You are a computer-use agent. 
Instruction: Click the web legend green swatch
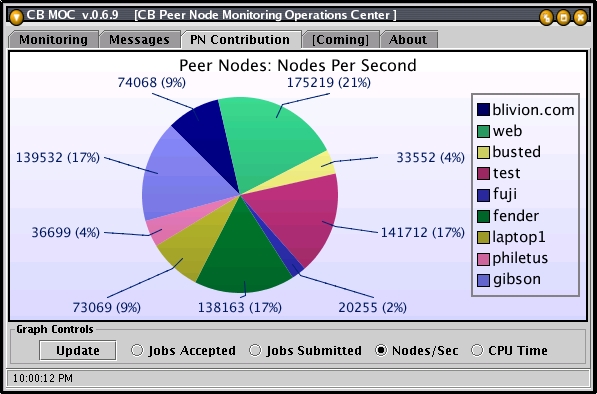point(483,131)
